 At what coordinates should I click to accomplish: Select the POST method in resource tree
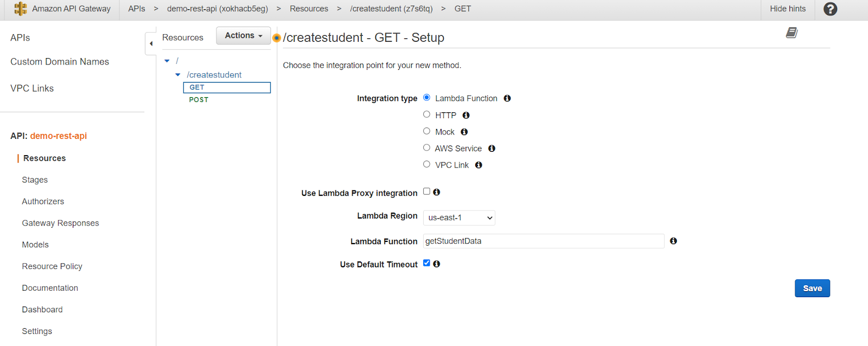click(x=199, y=100)
